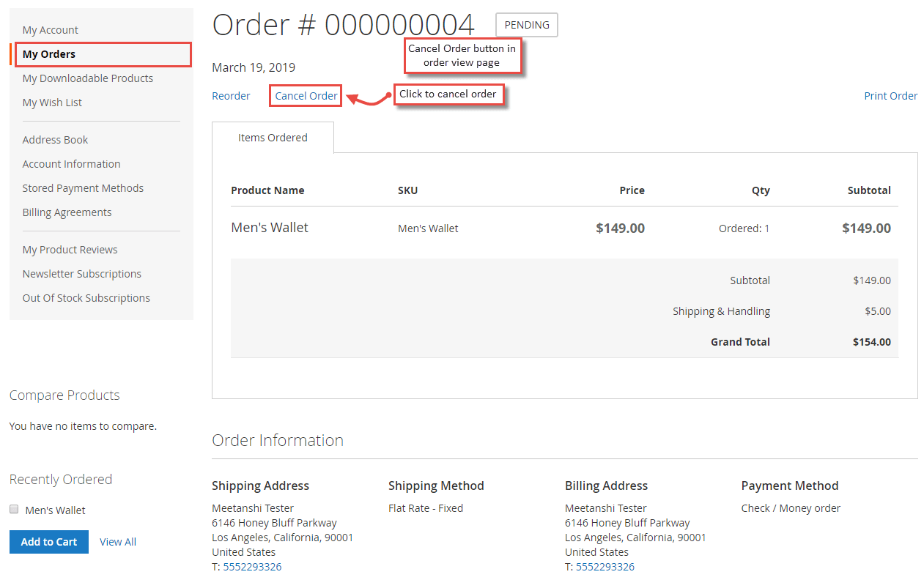Click View All recently ordered items

tap(117, 541)
